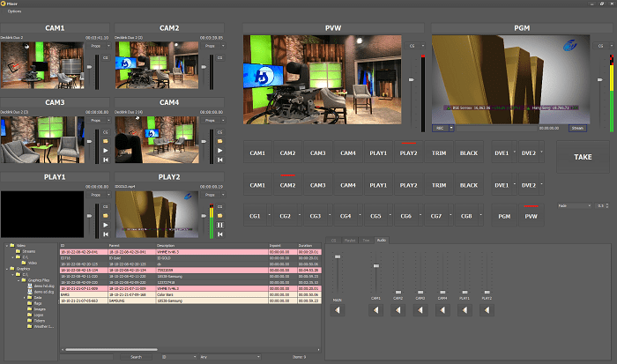The width and height of the screenshot is (617, 364).
Task: Mute the CAM4 audio channel speaker
Action: [x=442, y=310]
